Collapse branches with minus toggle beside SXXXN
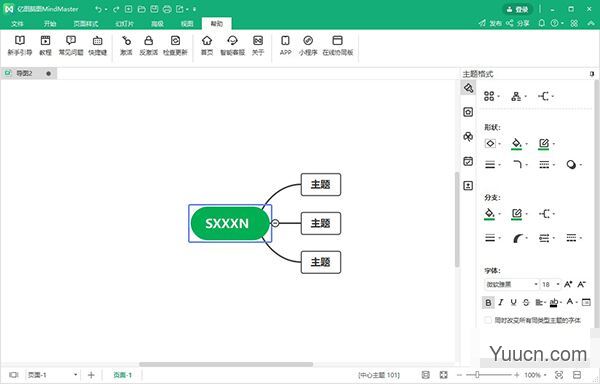The image size is (600, 384). [275, 223]
